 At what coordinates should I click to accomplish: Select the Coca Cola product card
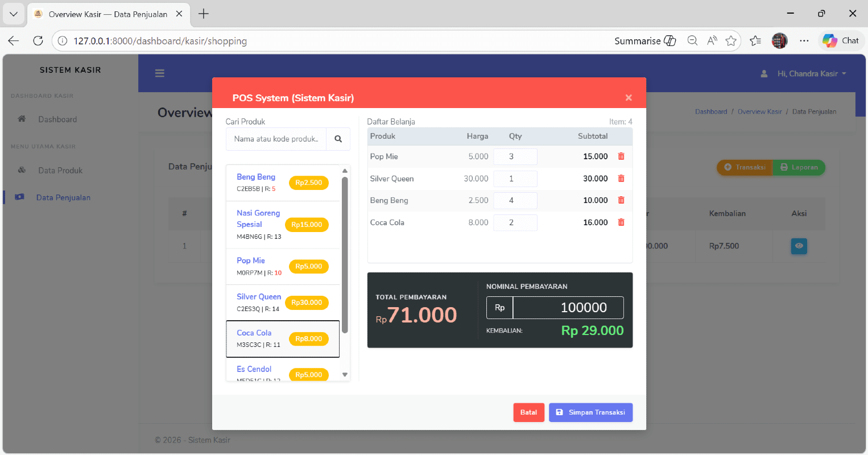pyautogui.click(x=283, y=339)
